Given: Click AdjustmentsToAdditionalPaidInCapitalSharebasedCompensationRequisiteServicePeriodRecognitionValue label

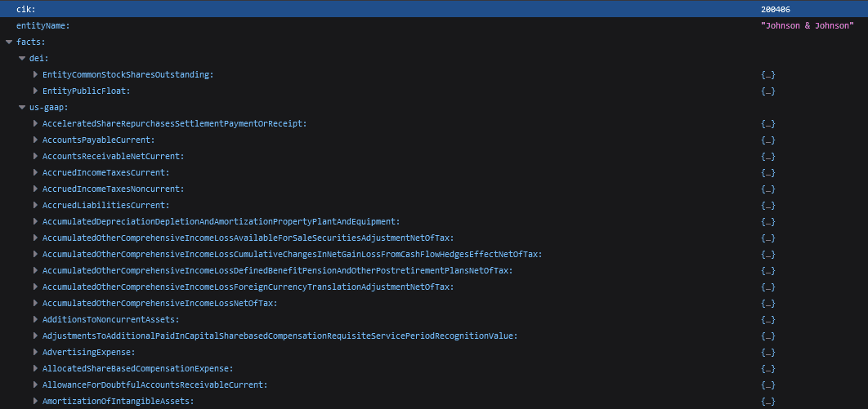Looking at the screenshot, I should coord(280,336).
